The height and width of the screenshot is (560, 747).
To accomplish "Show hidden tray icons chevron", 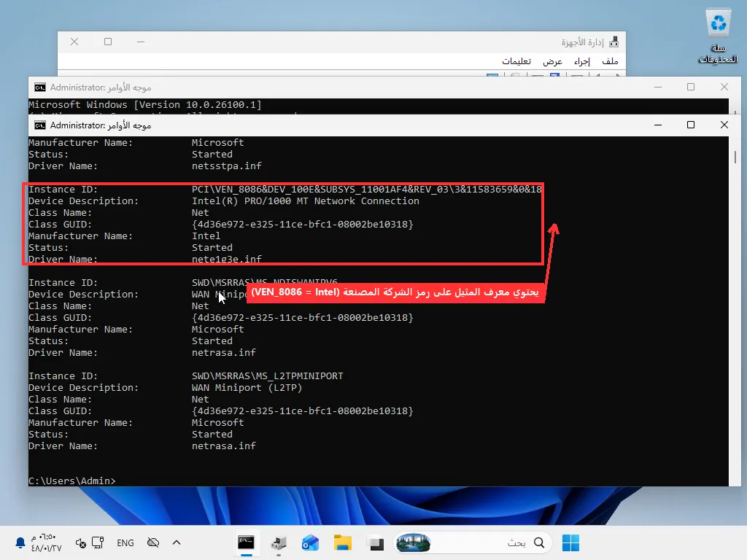I will coord(177,542).
